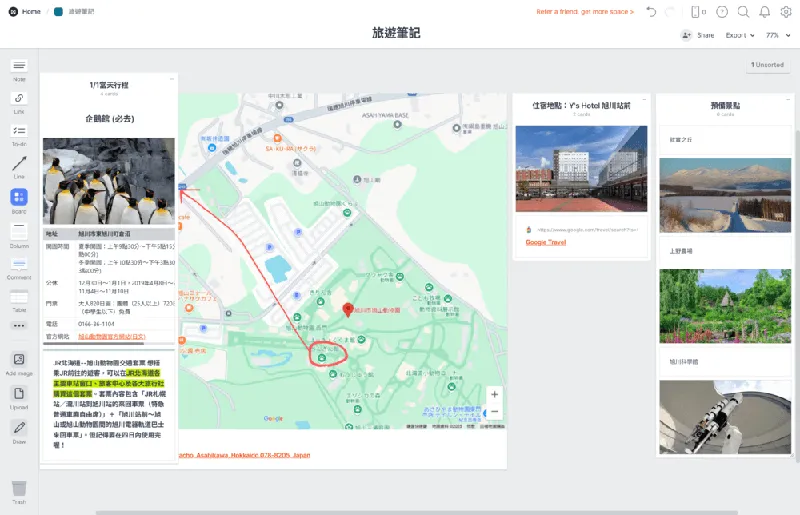
Task: Choose the Add image tool
Action: pos(19,360)
